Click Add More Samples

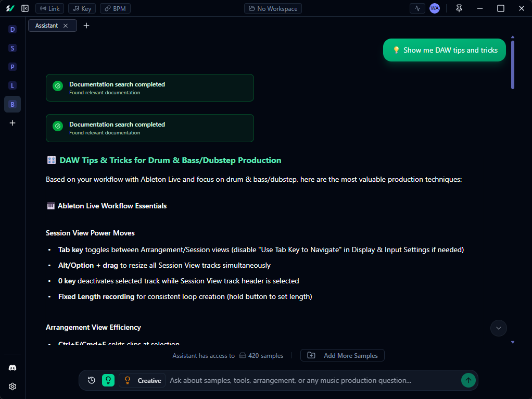pos(342,355)
